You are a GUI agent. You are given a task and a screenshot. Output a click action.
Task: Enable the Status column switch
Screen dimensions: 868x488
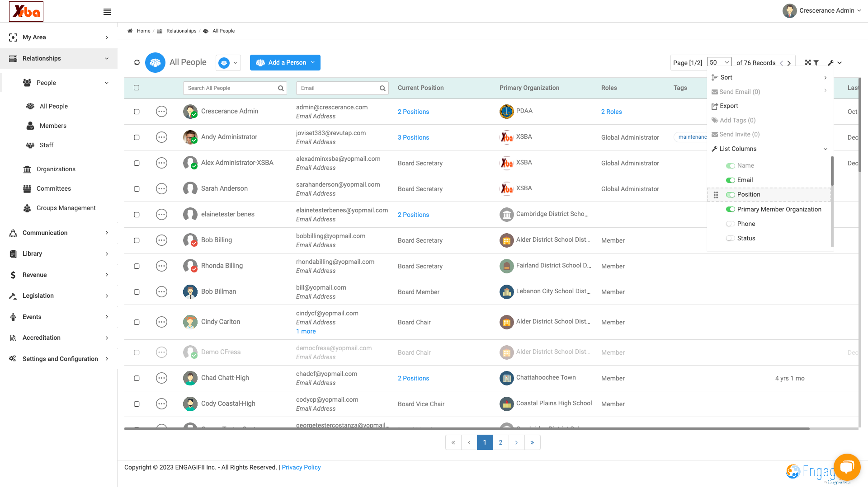click(730, 238)
